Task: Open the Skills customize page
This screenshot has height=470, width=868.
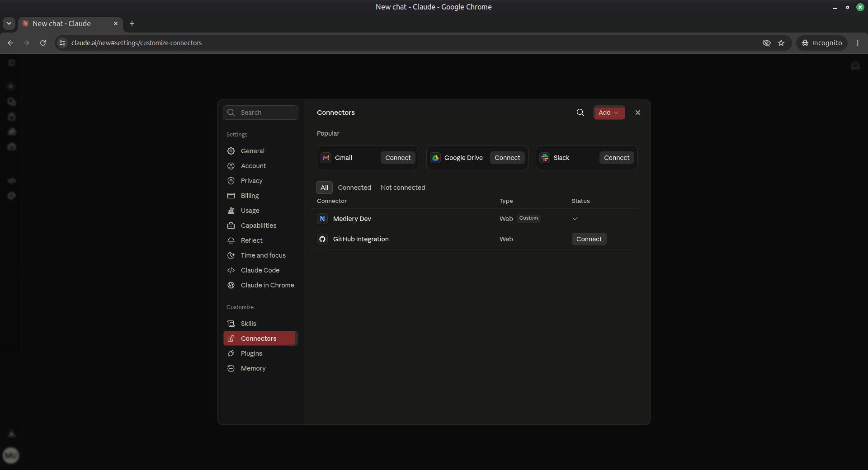Action: click(x=260, y=324)
